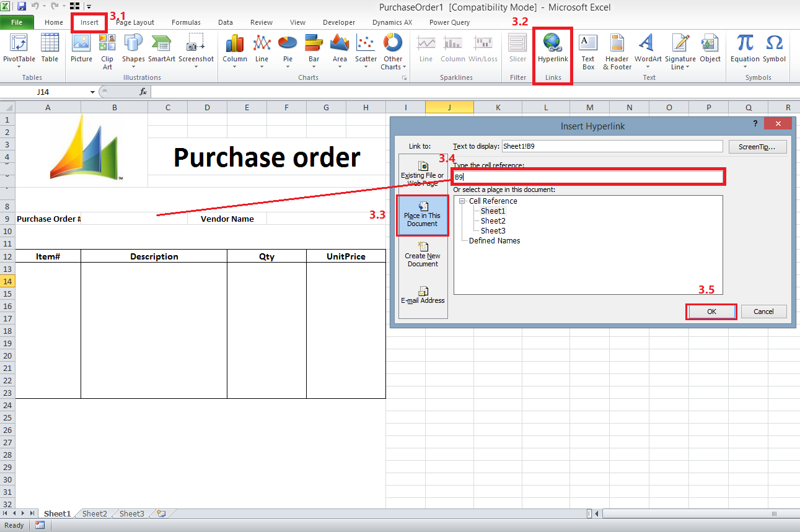Click the Slicer filter button
This screenshot has height=532, width=800.
(x=517, y=50)
